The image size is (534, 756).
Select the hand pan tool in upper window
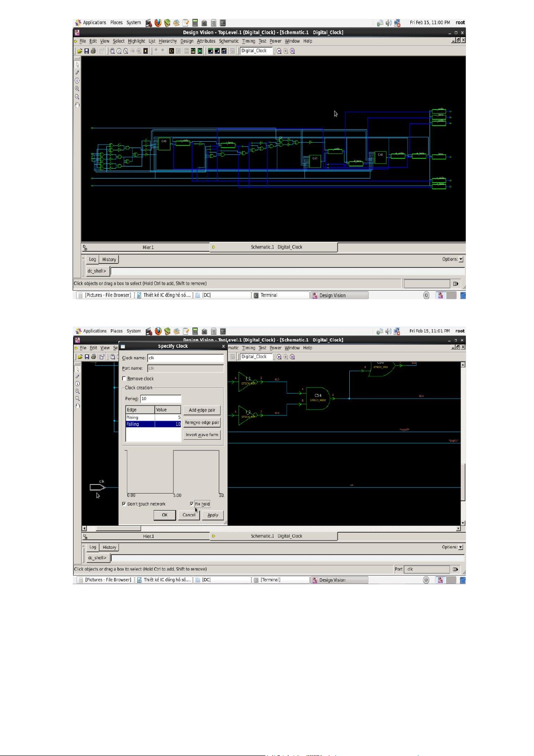coord(77,105)
